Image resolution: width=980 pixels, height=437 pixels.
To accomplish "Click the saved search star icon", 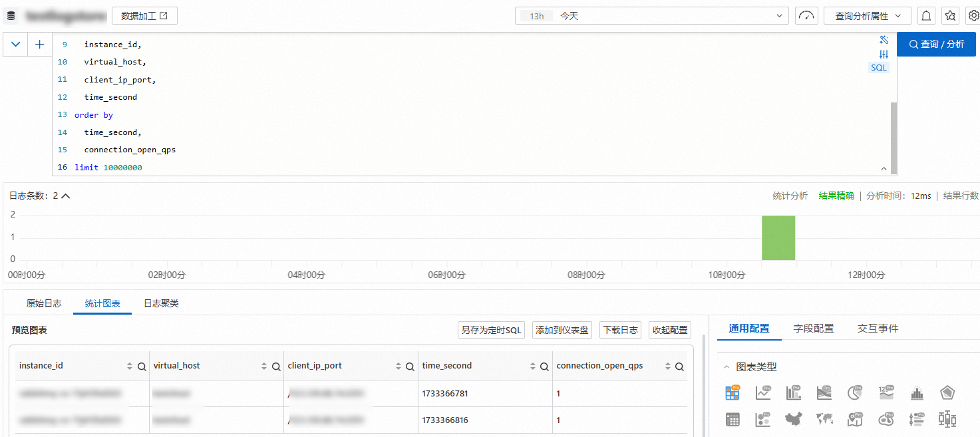I will [950, 15].
